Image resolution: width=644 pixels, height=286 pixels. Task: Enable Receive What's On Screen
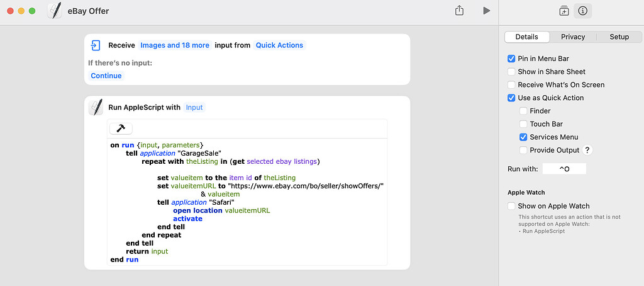pyautogui.click(x=511, y=85)
